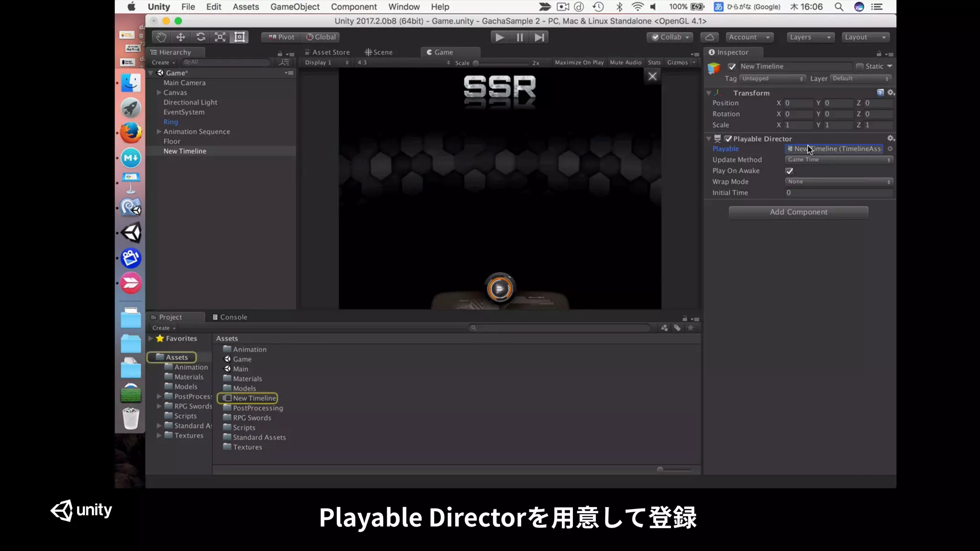Viewport: 980px width, 551px height.
Task: Click the Add Component button
Action: pyautogui.click(x=798, y=212)
